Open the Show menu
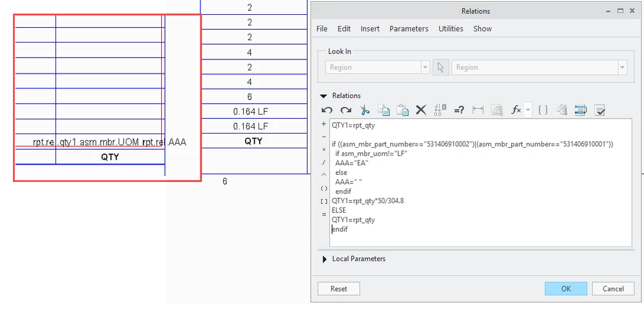644x309 pixels. pos(482,29)
